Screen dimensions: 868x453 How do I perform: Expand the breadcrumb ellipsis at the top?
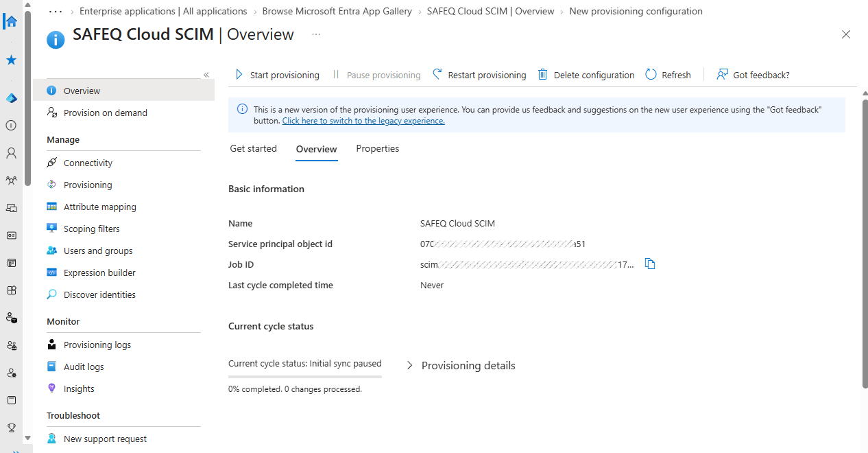click(x=56, y=12)
